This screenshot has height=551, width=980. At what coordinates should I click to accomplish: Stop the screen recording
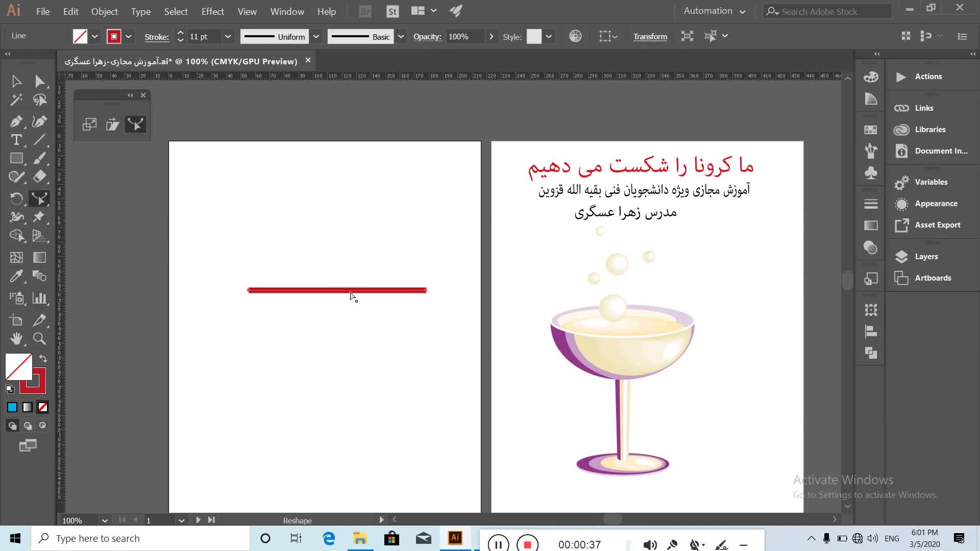pyautogui.click(x=527, y=544)
